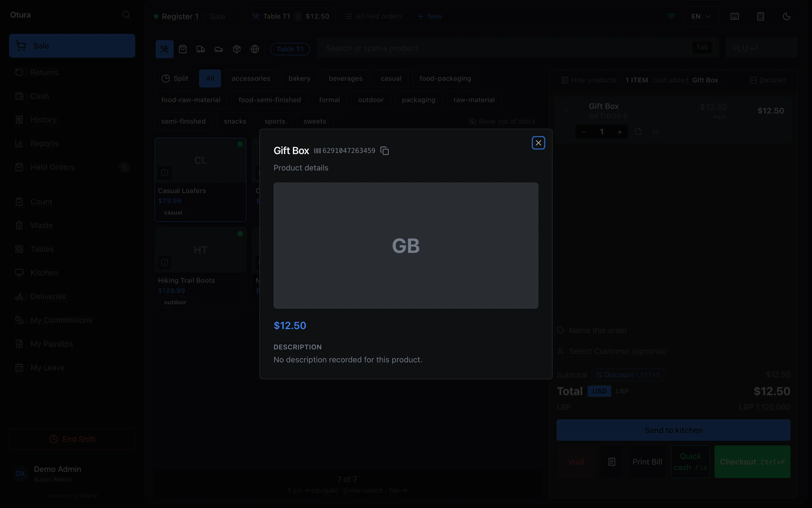The width and height of the screenshot is (812, 508).
Task: Click the End Shift button
Action: pyautogui.click(x=72, y=439)
